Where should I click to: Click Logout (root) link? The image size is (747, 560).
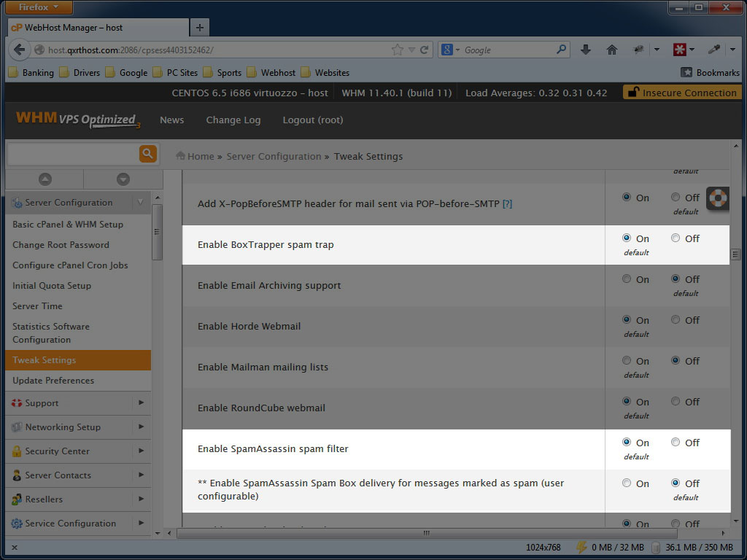click(312, 120)
